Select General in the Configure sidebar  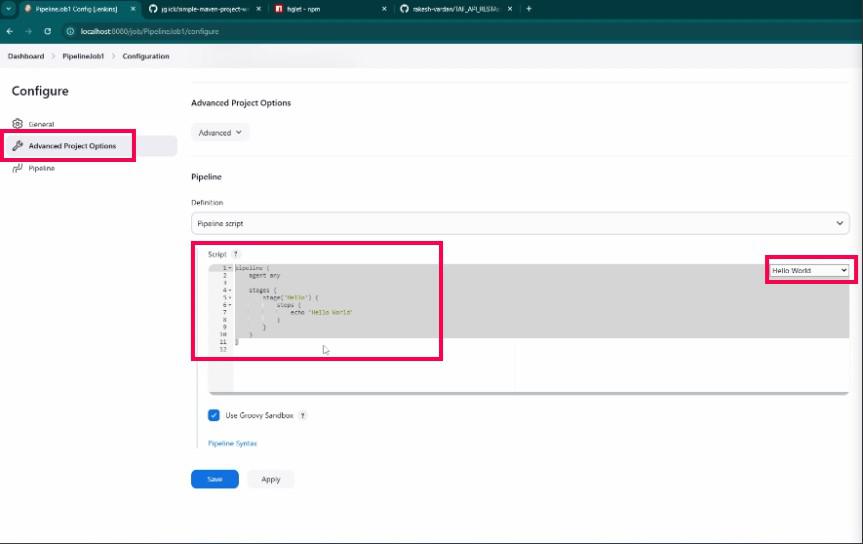pos(41,124)
